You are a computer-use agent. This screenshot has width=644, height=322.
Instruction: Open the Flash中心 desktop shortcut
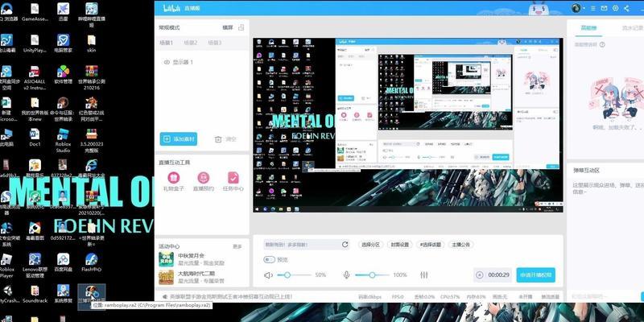coord(91,262)
